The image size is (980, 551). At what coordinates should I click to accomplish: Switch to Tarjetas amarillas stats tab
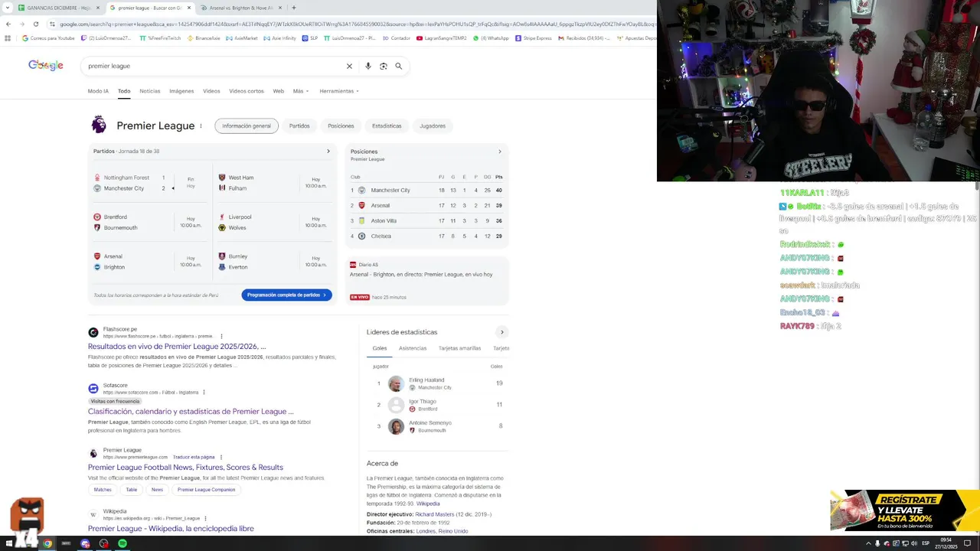459,348
